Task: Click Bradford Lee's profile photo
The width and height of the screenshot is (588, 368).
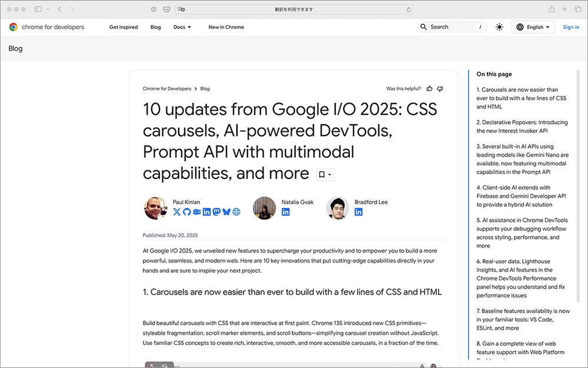Action: (x=338, y=208)
